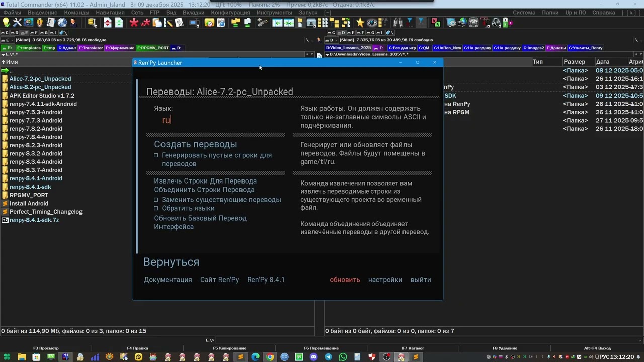644x362 pixels.
Task: Click 'Создать переводы' in Ren'Py Launcher
Action: click(195, 144)
